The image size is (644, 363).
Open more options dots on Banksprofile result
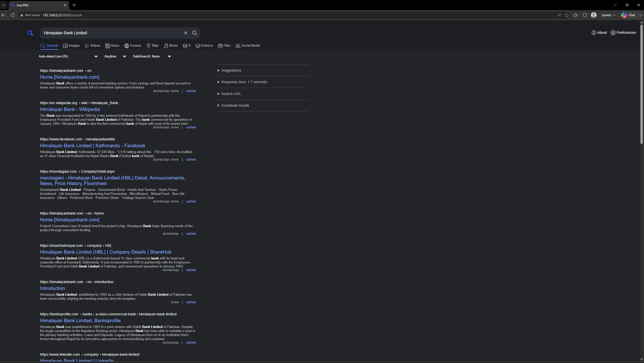182,343
